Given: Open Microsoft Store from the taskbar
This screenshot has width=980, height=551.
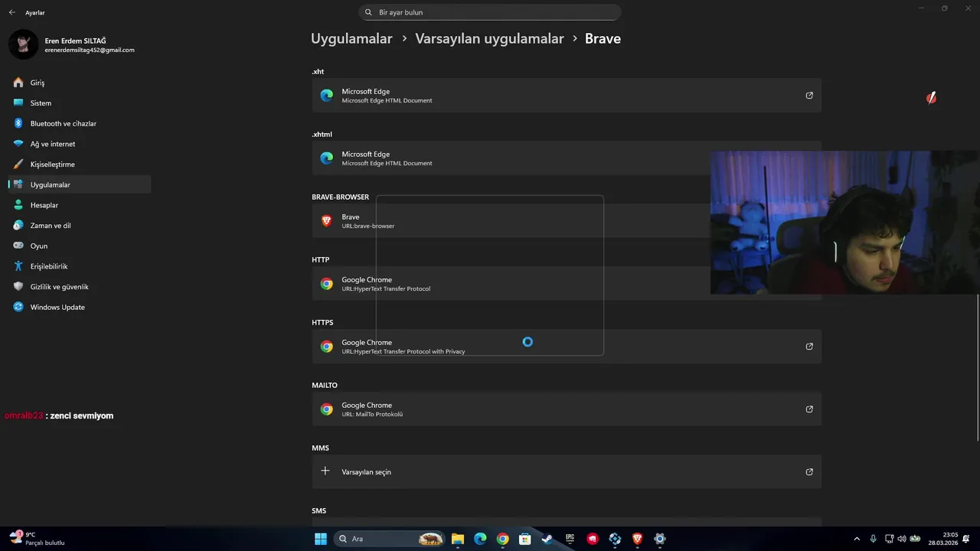Looking at the screenshot, I should 525,539.
